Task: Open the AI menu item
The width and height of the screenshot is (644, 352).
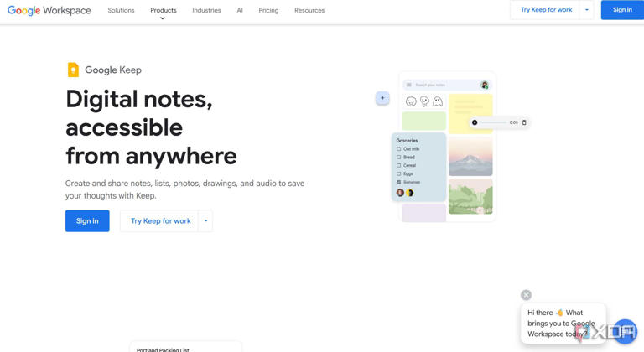Action: coord(240,10)
